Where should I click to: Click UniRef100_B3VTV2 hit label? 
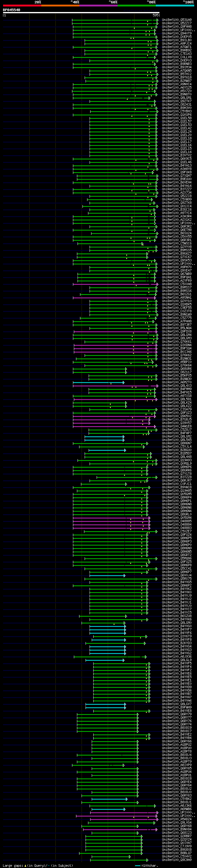point(177,155)
